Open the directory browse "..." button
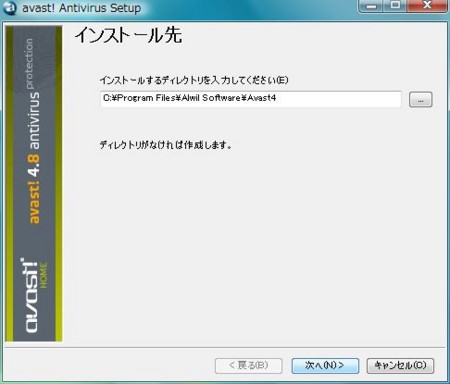The height and width of the screenshot is (384, 450). (x=421, y=100)
